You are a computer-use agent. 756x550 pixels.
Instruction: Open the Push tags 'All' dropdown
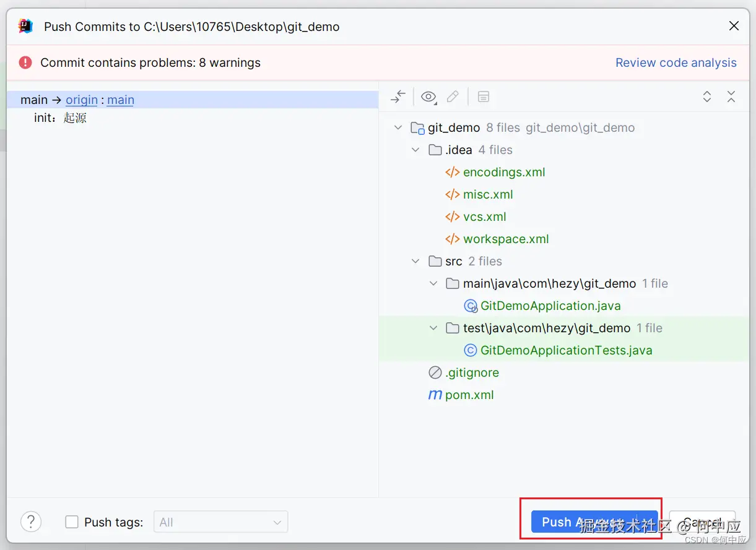pyautogui.click(x=220, y=522)
